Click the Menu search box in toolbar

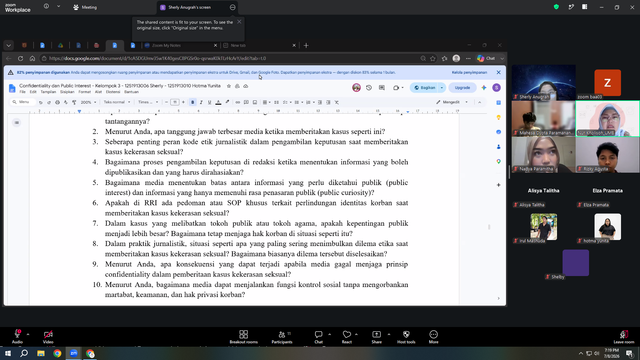pyautogui.click(x=21, y=102)
